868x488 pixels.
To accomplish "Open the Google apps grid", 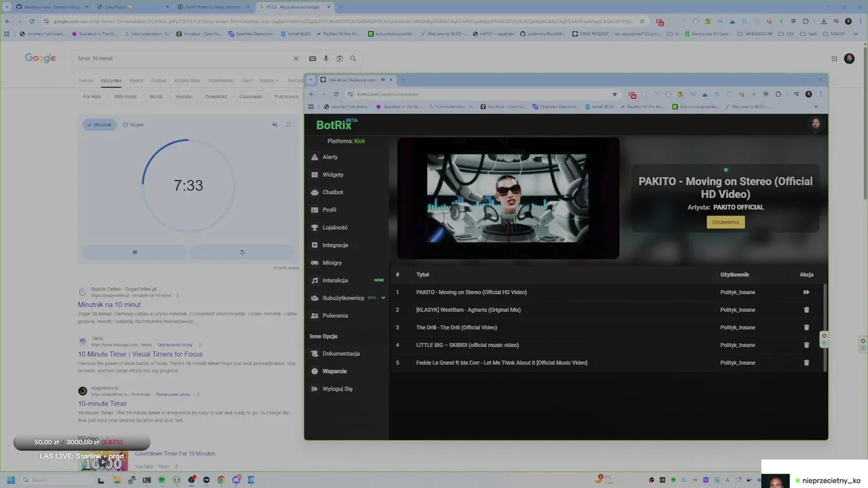I will (x=834, y=58).
